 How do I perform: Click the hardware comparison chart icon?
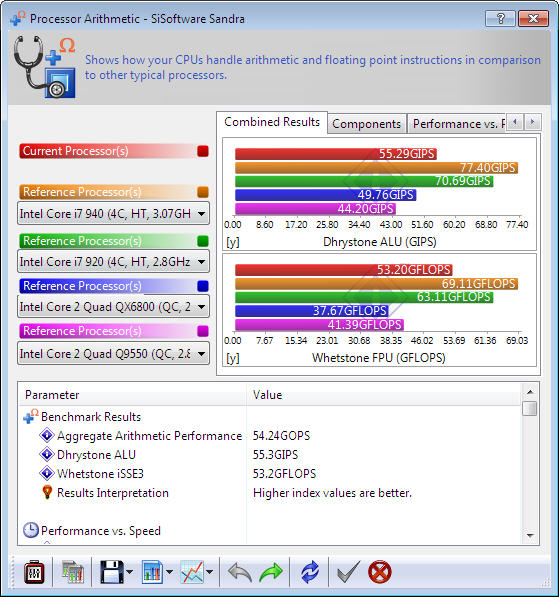72,572
